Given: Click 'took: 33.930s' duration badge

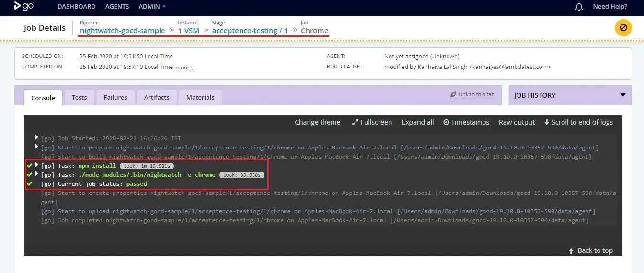Looking at the screenshot, I should coord(242,175).
